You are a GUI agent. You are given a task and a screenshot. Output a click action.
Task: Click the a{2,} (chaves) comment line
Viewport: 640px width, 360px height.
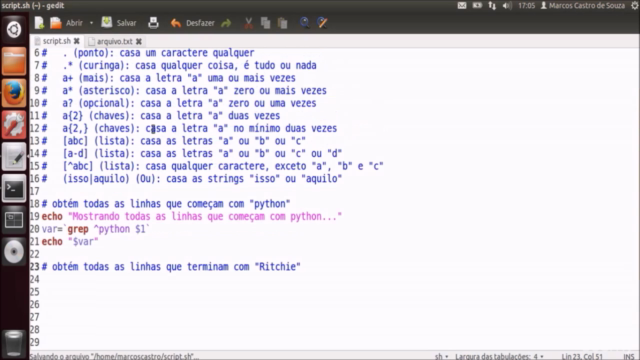point(189,128)
